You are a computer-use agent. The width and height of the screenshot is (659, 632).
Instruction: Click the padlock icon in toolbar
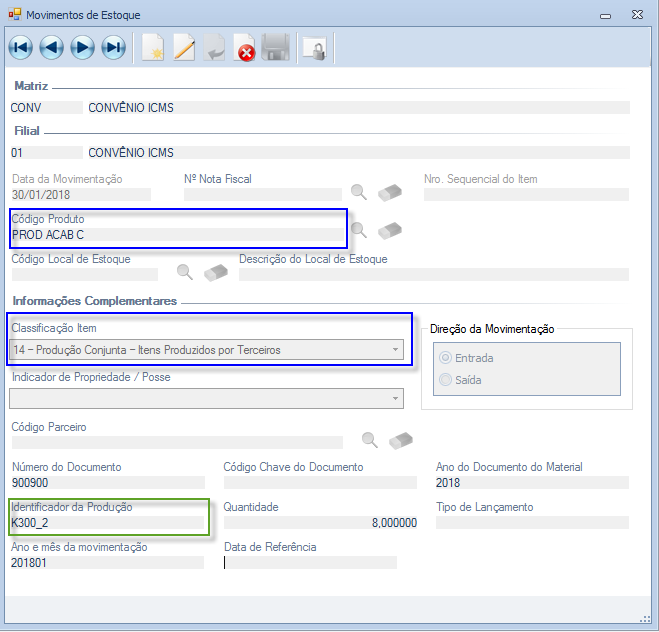(315, 47)
